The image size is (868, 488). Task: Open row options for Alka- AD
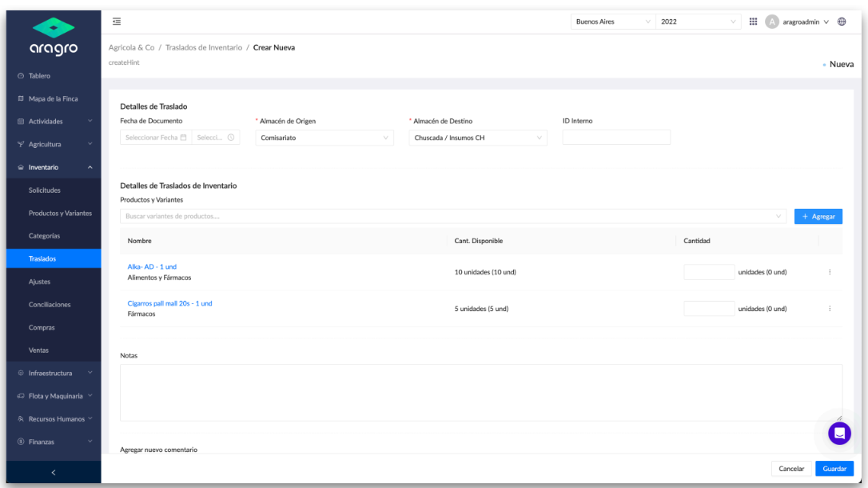tap(830, 272)
